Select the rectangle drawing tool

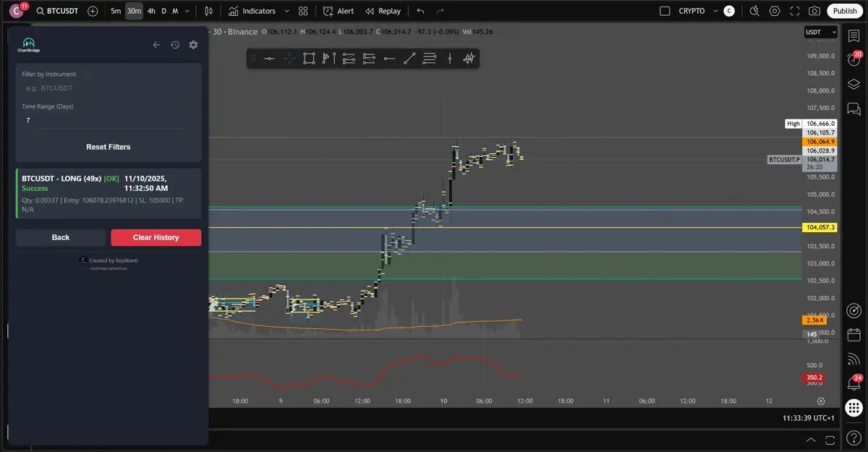[x=309, y=59]
